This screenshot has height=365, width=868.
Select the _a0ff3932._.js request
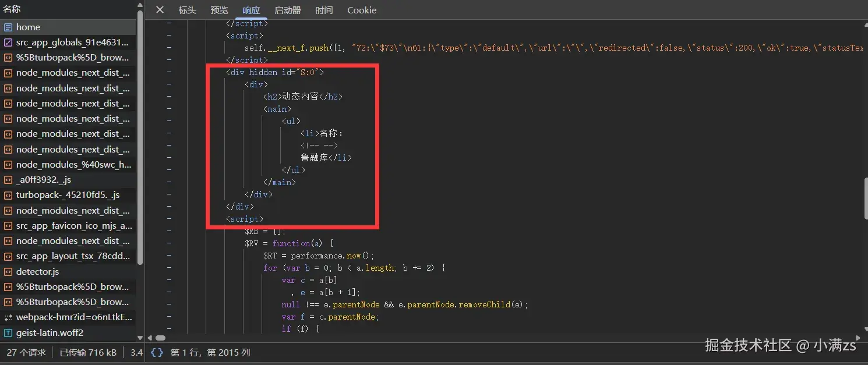coord(68,180)
